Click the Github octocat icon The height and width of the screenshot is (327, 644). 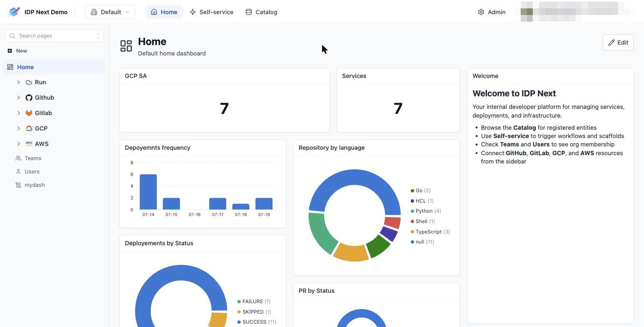click(x=29, y=98)
